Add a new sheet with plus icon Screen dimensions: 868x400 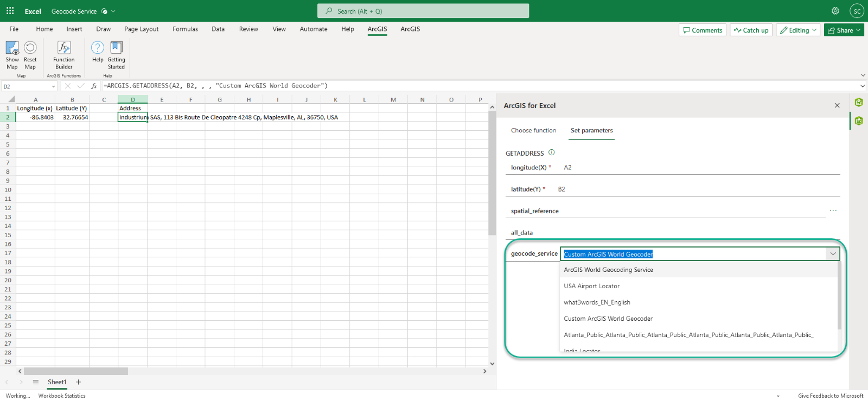click(78, 382)
